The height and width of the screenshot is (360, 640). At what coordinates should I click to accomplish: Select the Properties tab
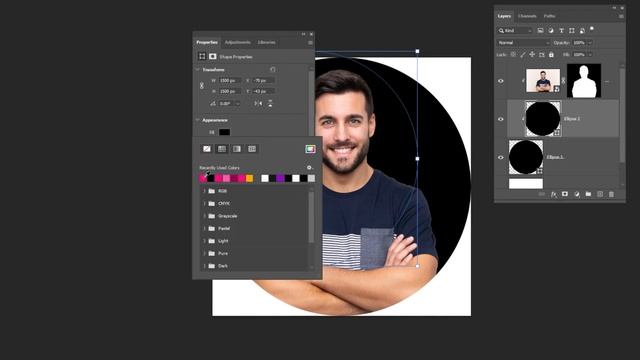point(207,42)
